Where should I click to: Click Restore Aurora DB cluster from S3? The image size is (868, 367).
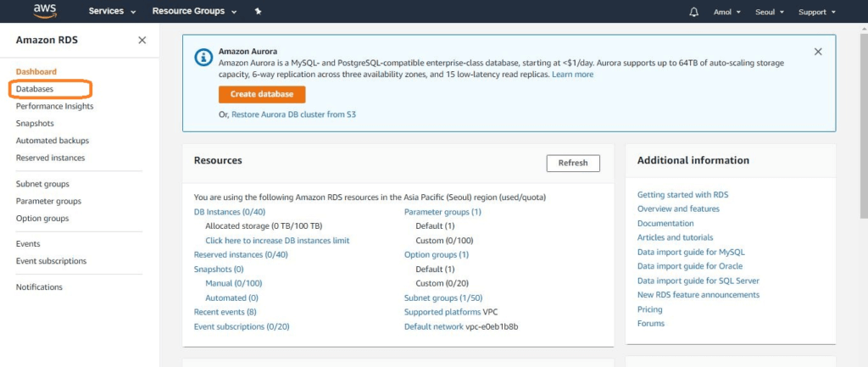293,114
